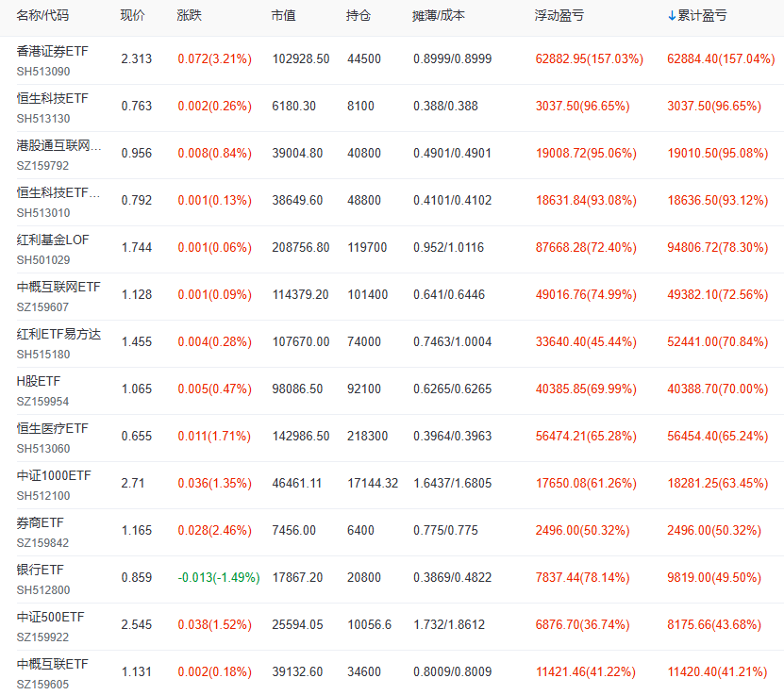This screenshot has height=695, width=784.
Task: Click cost value 0.8999/0.8999
Action: click(453, 59)
